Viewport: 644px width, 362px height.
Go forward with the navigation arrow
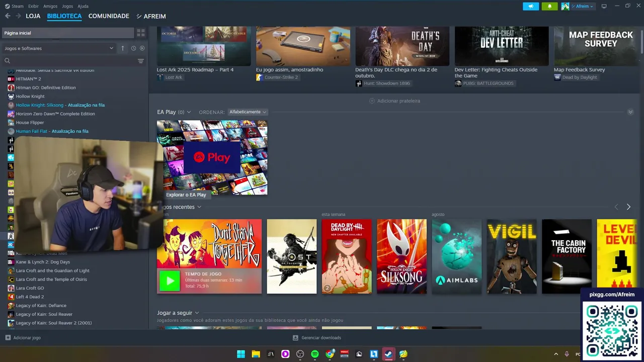[x=18, y=16]
